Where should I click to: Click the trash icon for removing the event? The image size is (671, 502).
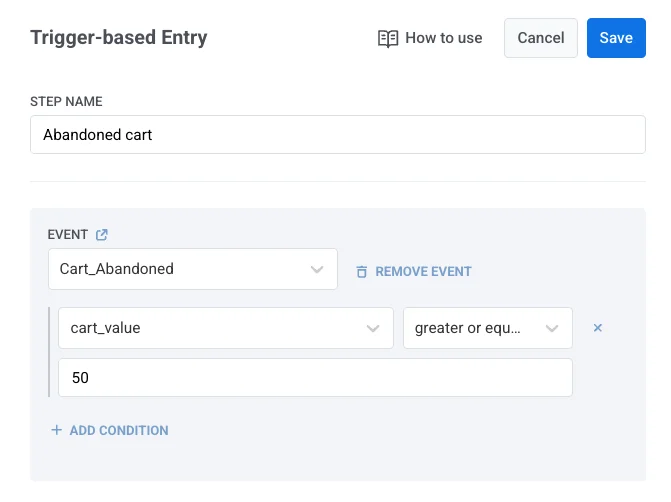point(362,271)
